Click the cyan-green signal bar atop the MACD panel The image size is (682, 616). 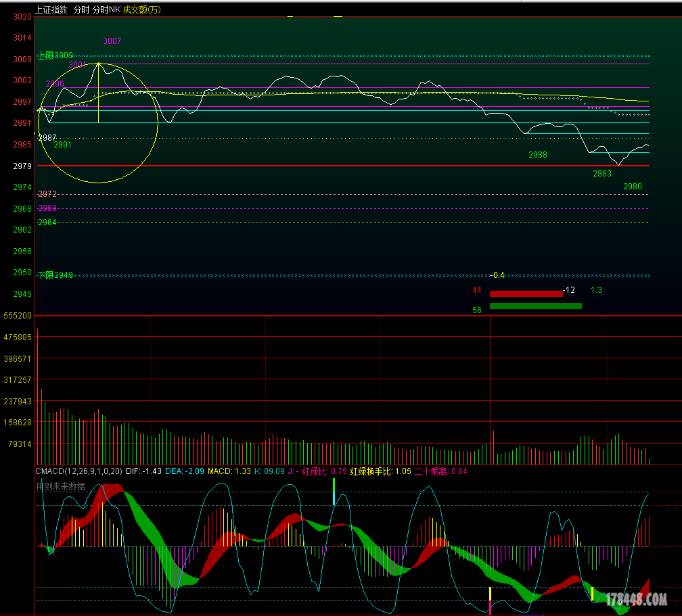tap(334, 492)
